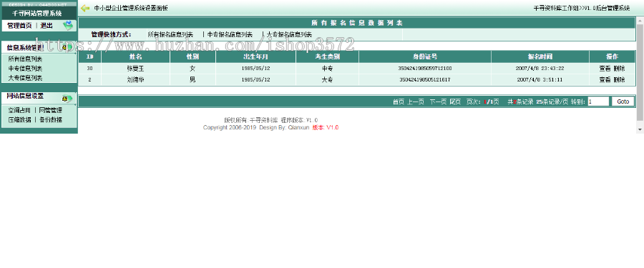
Task: Open 所有信息列表 in sidebar
Action: click(25, 59)
